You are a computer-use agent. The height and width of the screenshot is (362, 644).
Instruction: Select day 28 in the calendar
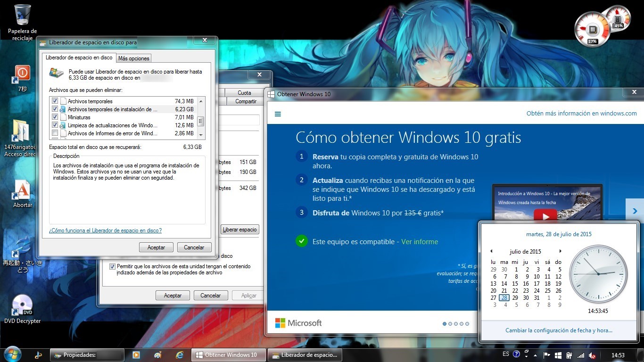tap(504, 298)
